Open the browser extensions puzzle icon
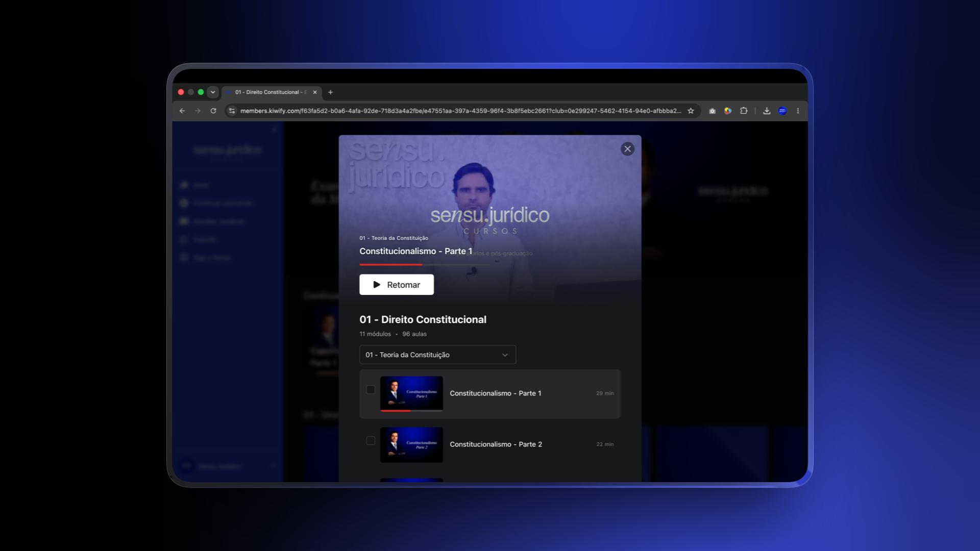 pyautogui.click(x=744, y=111)
